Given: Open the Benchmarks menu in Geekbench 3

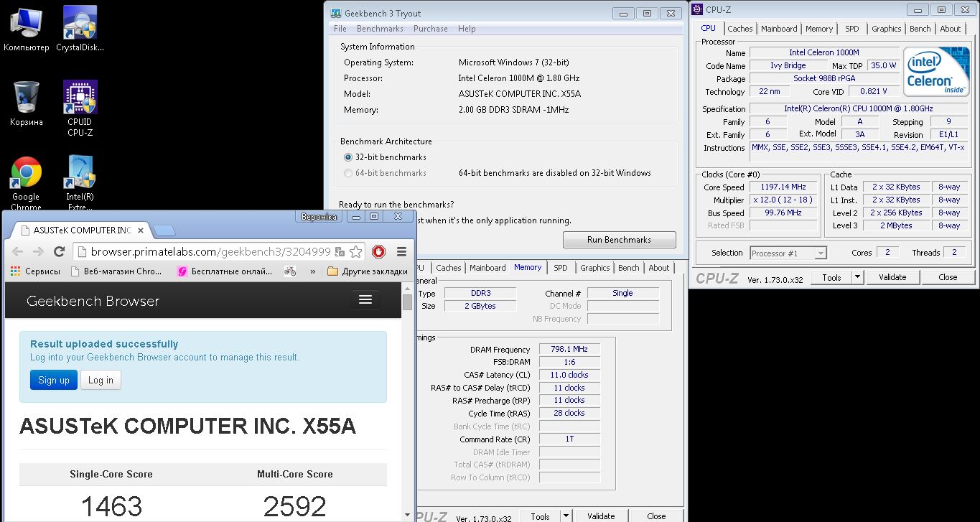Looking at the screenshot, I should [380, 29].
